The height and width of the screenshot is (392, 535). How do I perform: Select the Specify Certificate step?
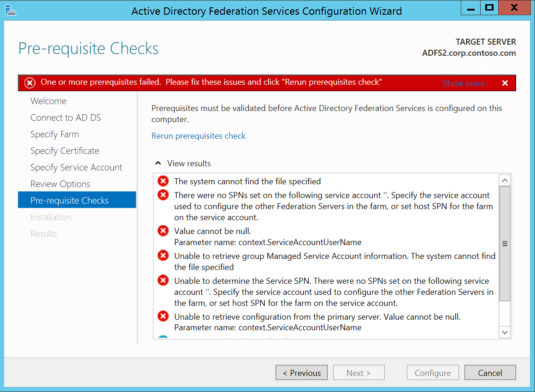coord(65,151)
